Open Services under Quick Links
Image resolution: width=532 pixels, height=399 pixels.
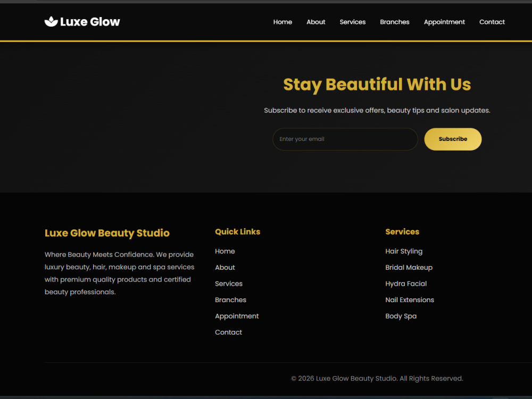(x=229, y=284)
